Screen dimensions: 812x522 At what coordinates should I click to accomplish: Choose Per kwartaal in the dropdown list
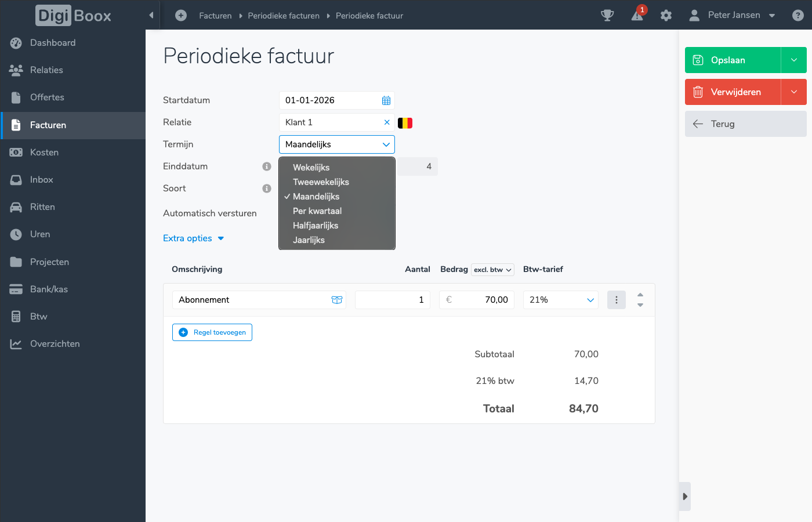click(x=317, y=211)
